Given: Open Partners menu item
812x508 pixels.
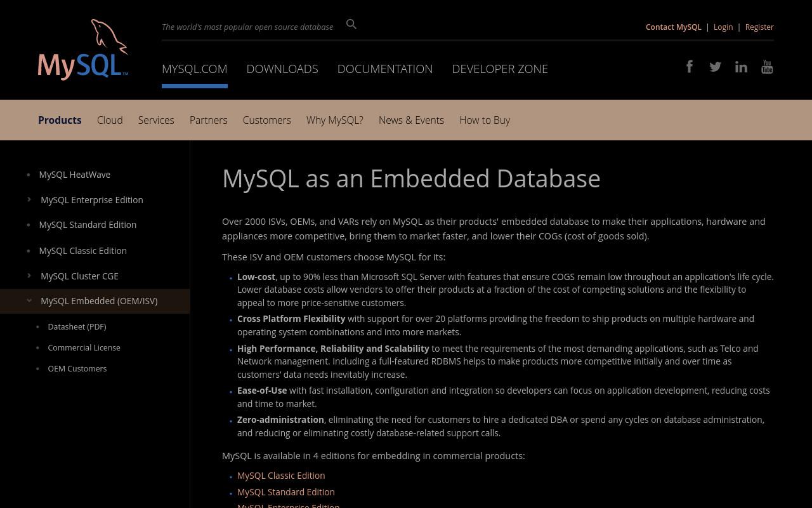Looking at the screenshot, I should [x=208, y=120].
